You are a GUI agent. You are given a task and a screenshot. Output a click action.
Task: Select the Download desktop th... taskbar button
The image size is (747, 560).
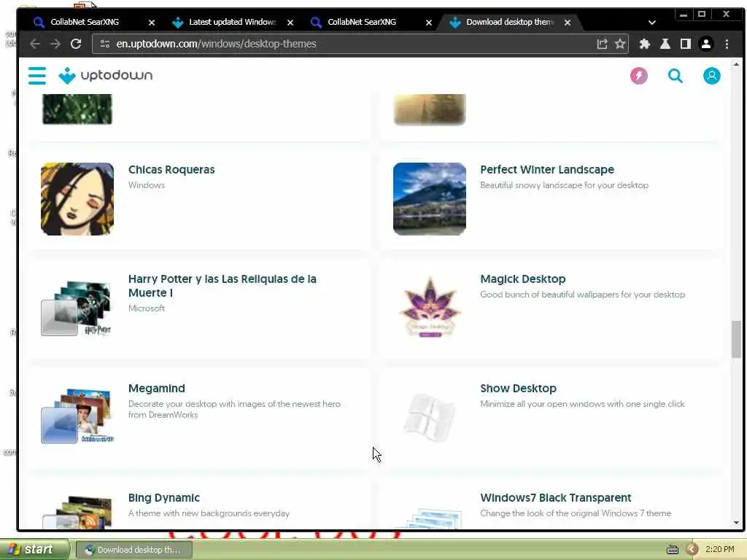tap(134, 550)
